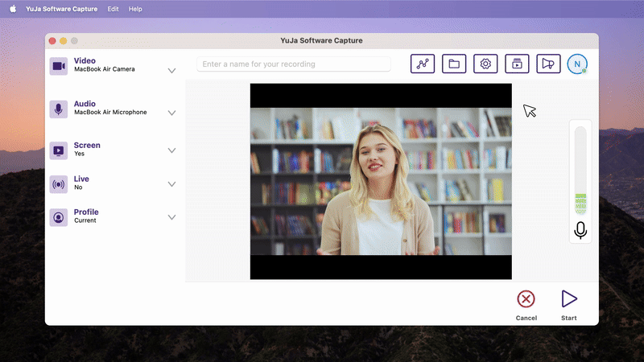Click the recording name input field
This screenshot has height=362, width=644.
coord(294,64)
